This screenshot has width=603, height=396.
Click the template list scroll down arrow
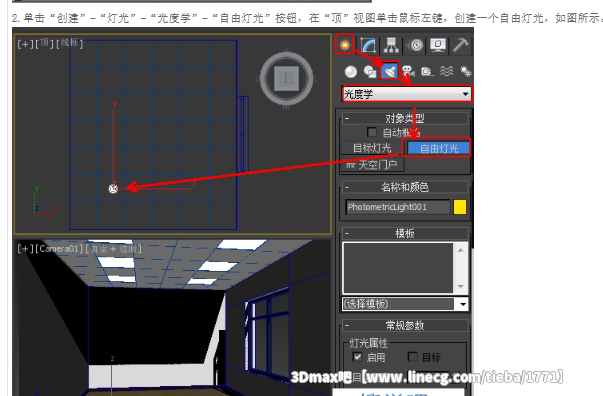tap(461, 287)
